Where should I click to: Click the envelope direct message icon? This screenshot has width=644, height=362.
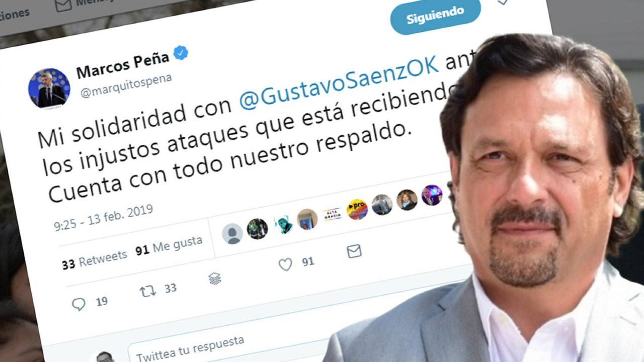click(x=354, y=251)
